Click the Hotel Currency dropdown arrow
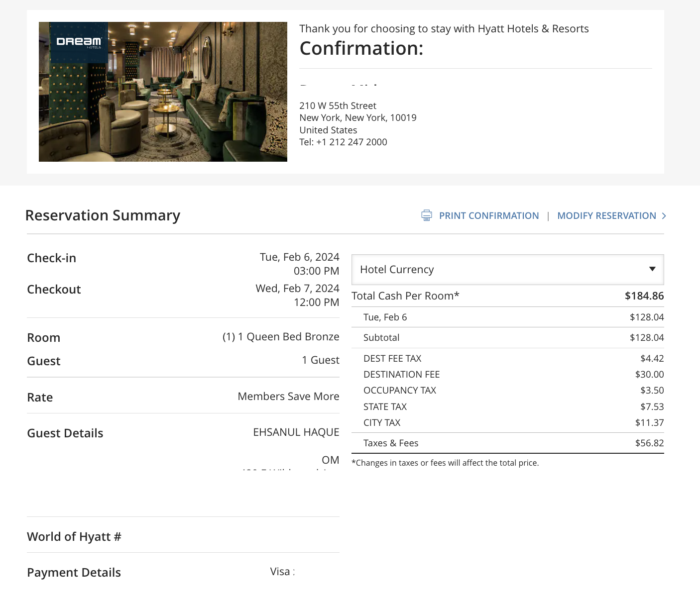Viewport: 700px width, 606px height. click(x=652, y=269)
